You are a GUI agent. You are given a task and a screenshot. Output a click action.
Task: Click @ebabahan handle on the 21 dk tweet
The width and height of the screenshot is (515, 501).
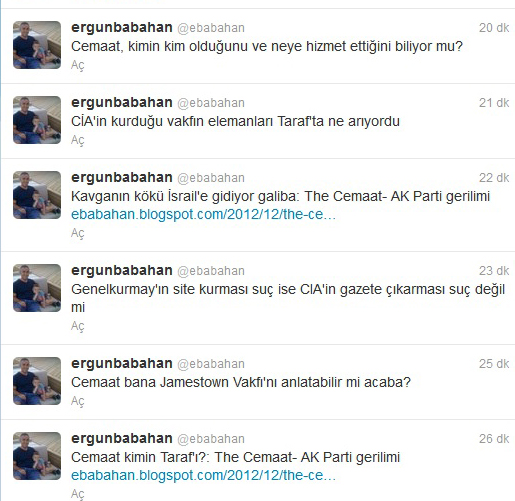211,103
